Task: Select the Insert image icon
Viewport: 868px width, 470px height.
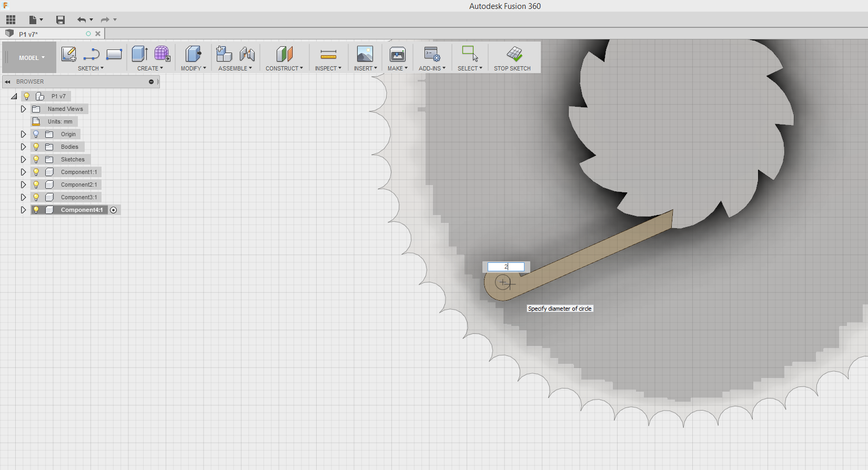Action: click(x=365, y=54)
